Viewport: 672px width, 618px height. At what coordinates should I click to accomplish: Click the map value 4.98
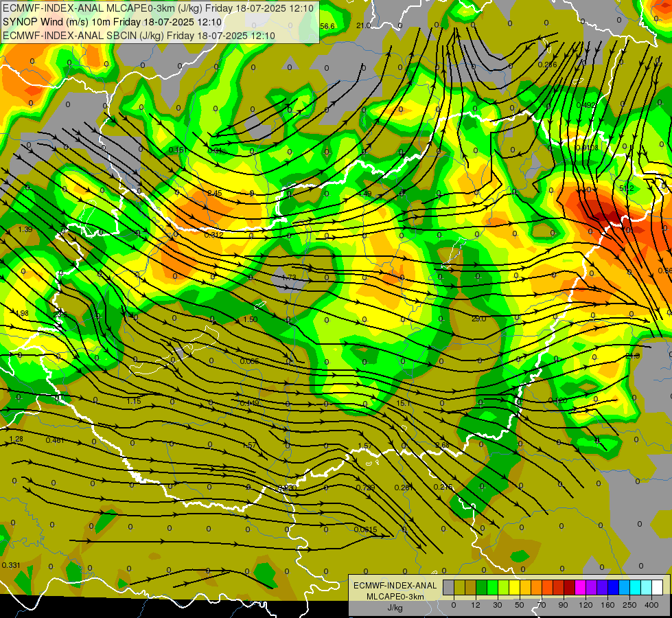[x=21, y=314]
